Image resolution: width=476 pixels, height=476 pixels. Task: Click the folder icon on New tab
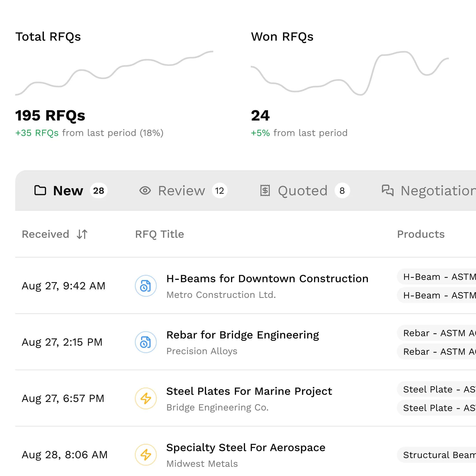click(x=40, y=190)
